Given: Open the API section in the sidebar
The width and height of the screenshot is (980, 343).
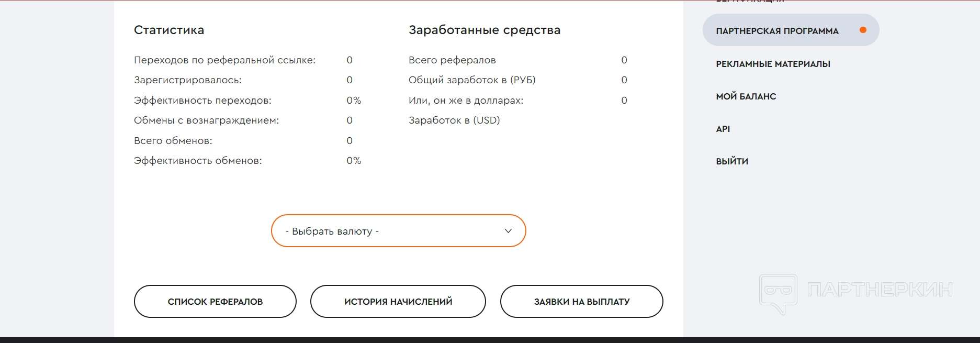Looking at the screenshot, I should point(723,129).
